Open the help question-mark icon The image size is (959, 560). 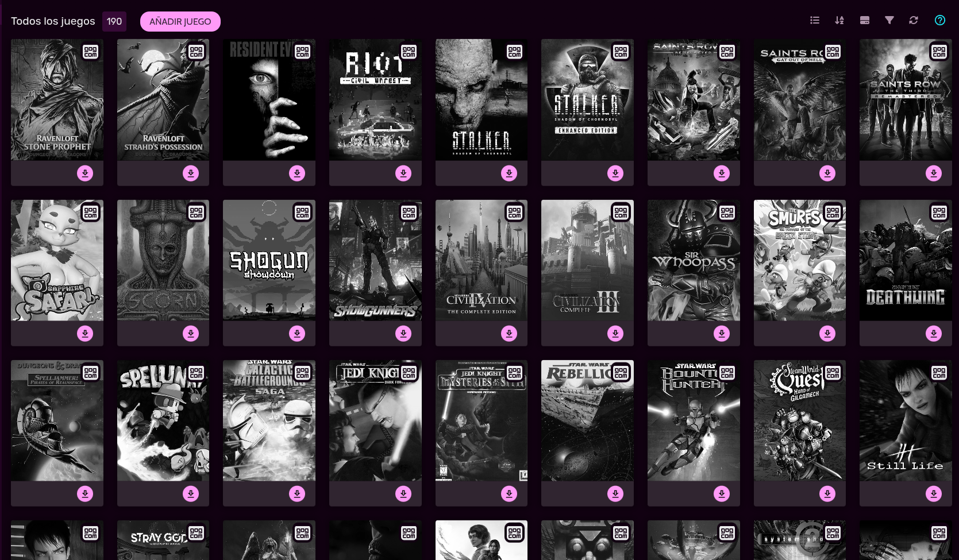tap(939, 20)
